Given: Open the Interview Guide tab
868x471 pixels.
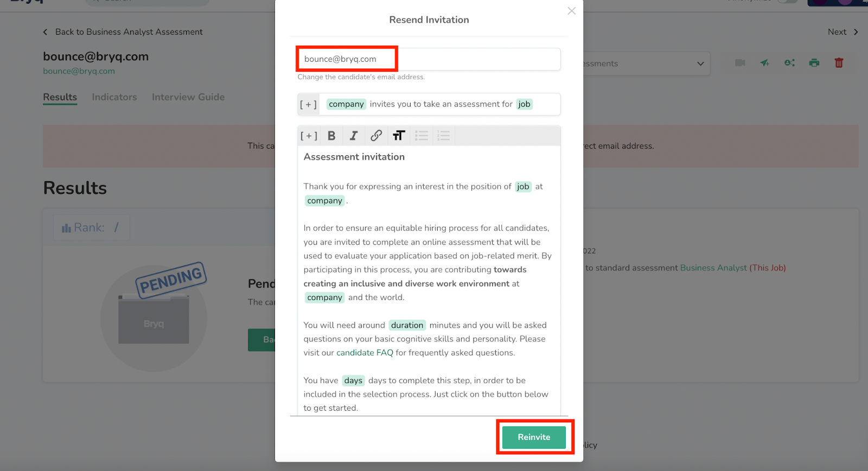Looking at the screenshot, I should [188, 97].
